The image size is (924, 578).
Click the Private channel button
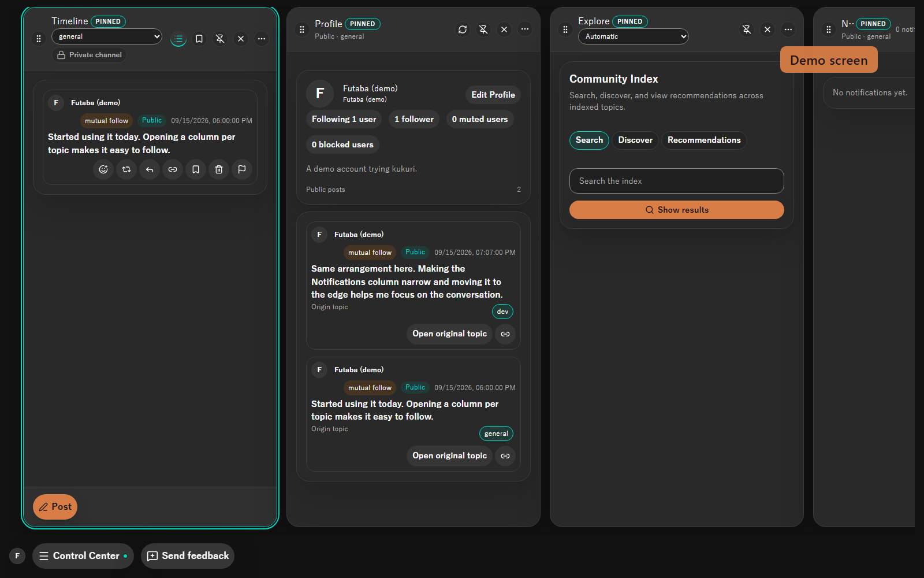[x=90, y=55]
